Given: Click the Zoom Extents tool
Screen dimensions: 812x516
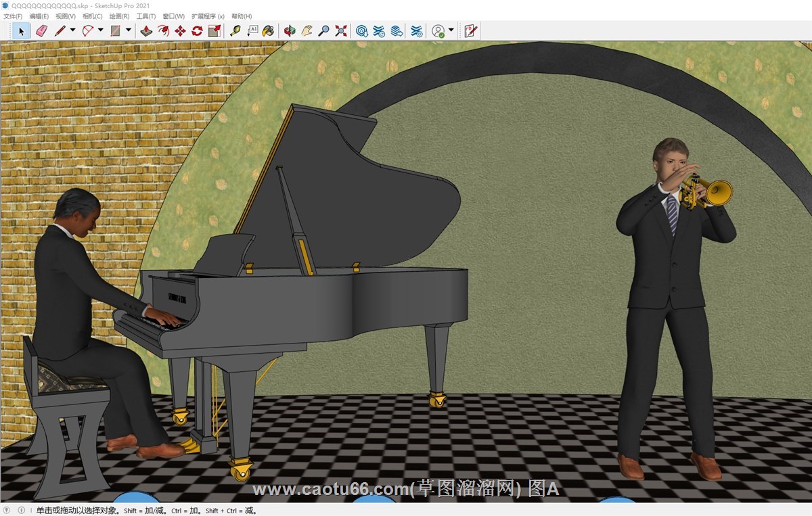Looking at the screenshot, I should click(341, 30).
